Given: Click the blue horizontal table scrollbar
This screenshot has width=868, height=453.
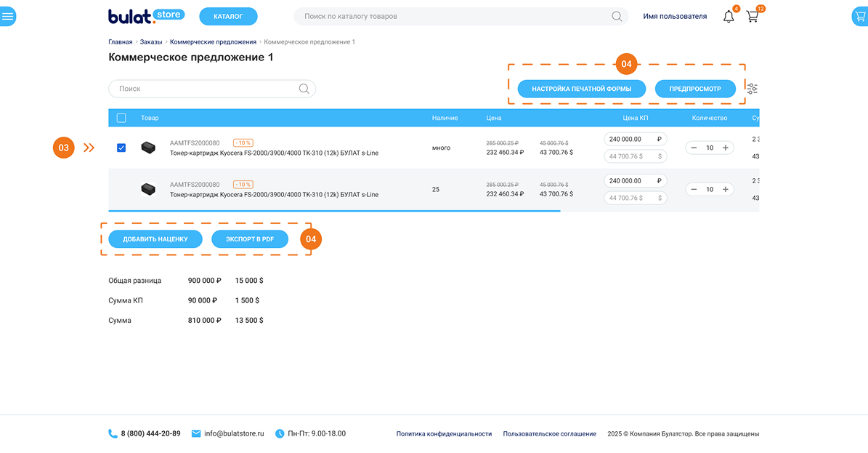Looking at the screenshot, I should click(334, 211).
